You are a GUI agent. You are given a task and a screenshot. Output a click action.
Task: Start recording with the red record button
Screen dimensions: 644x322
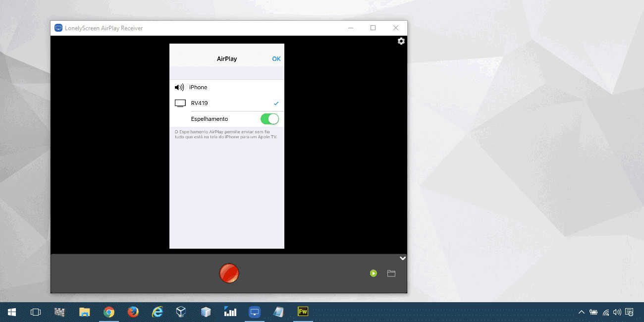click(229, 273)
